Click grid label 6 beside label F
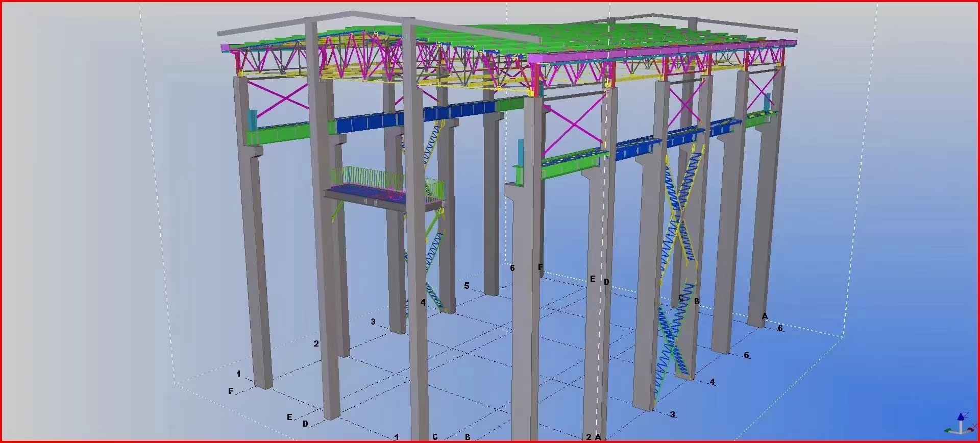Viewport: 980px width, 443px height. pos(512,268)
